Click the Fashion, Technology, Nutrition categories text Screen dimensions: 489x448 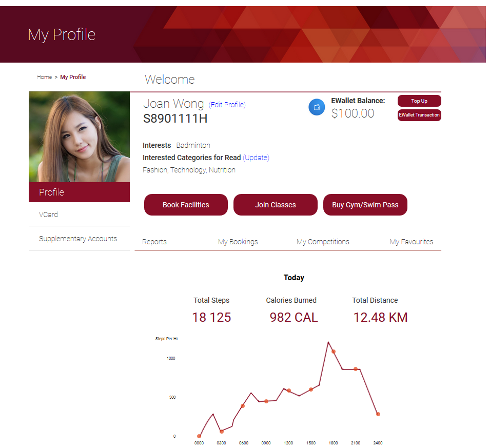(189, 170)
